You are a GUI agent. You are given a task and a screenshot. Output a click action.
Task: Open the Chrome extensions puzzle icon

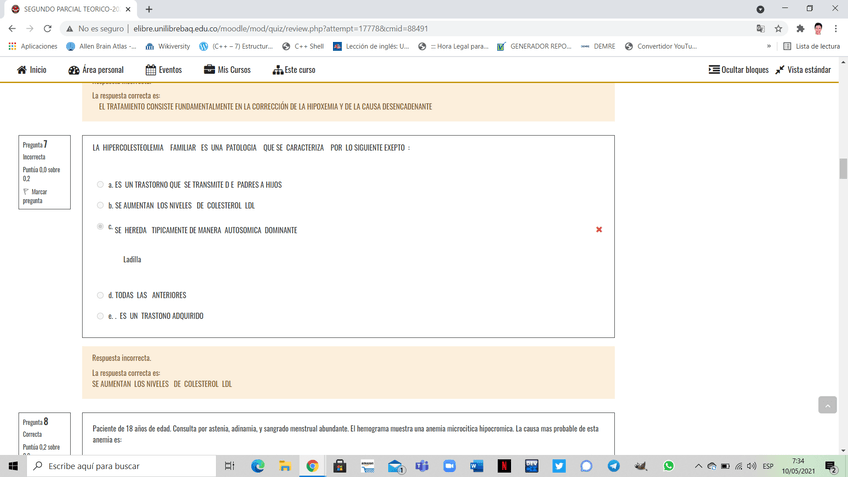[800, 29]
